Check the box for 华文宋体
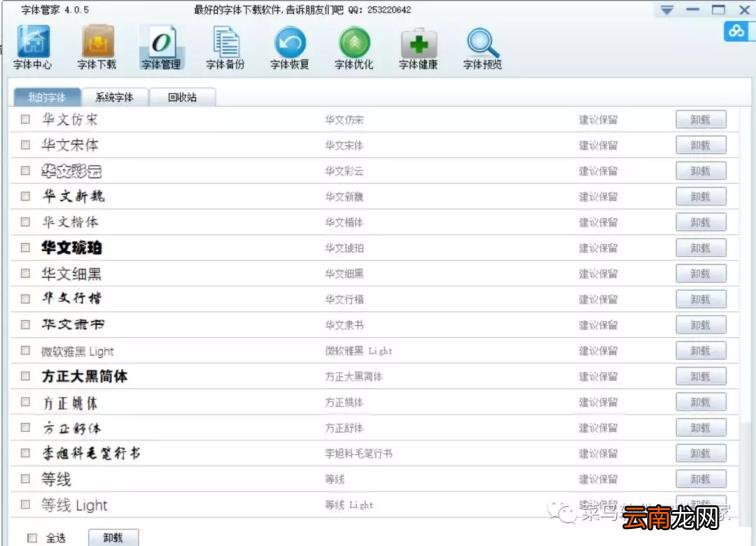This screenshot has height=546, width=756. tap(26, 145)
